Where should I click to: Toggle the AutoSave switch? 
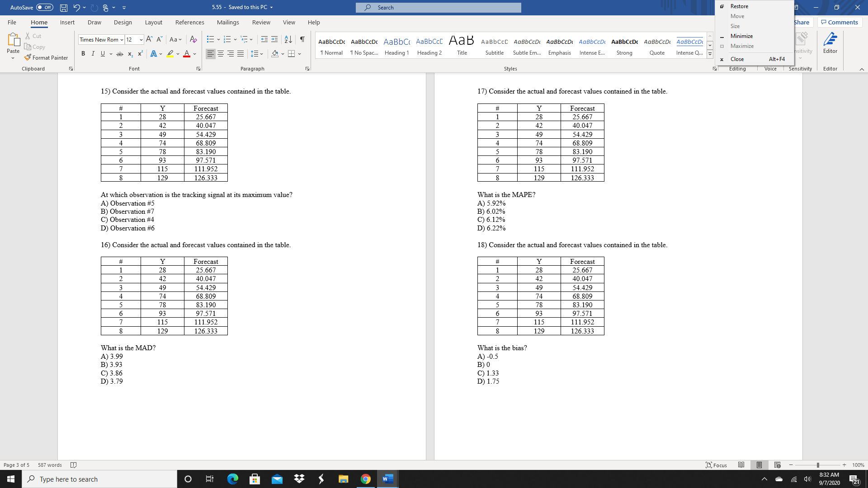point(44,7)
